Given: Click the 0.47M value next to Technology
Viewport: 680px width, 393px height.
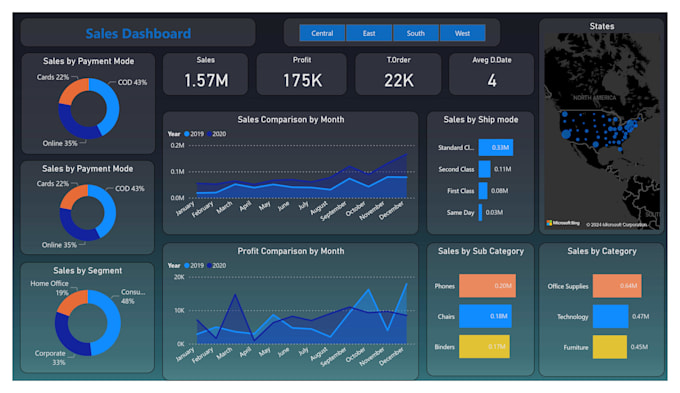Looking at the screenshot, I should [641, 317].
